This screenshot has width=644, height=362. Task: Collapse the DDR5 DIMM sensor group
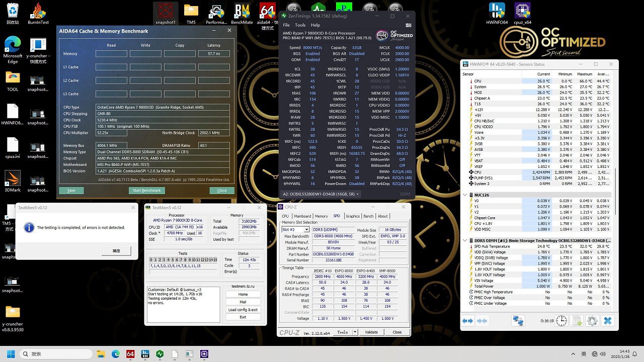[x=465, y=240]
